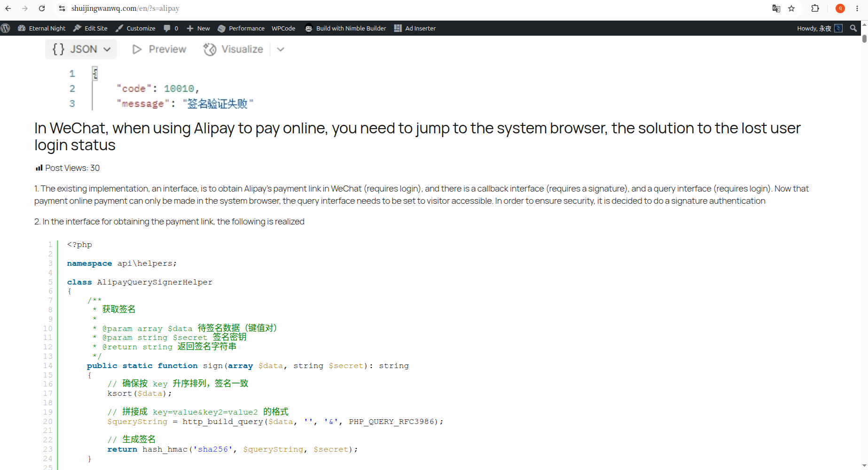Open the Eternal Night site menu
Image resolution: width=868 pixels, height=470 pixels.
pyautogui.click(x=42, y=28)
